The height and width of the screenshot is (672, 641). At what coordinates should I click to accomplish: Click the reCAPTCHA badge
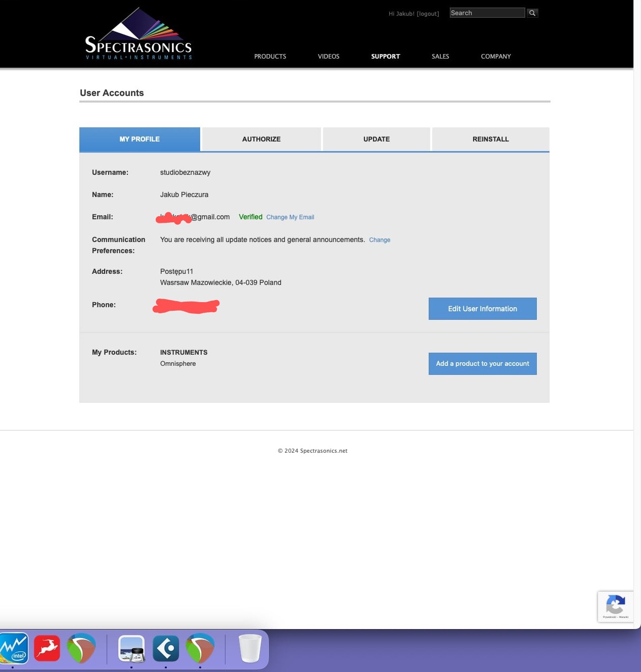pyautogui.click(x=615, y=606)
